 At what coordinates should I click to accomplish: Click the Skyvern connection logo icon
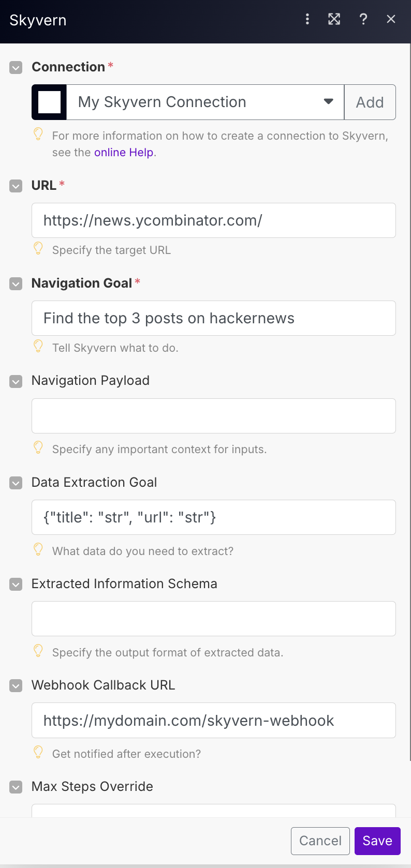[x=50, y=102]
